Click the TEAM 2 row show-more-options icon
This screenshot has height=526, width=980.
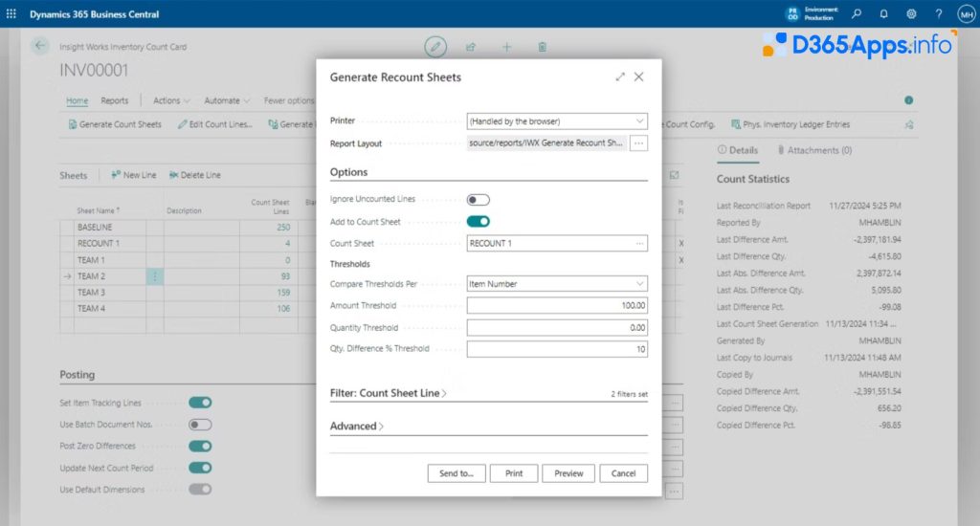click(155, 276)
